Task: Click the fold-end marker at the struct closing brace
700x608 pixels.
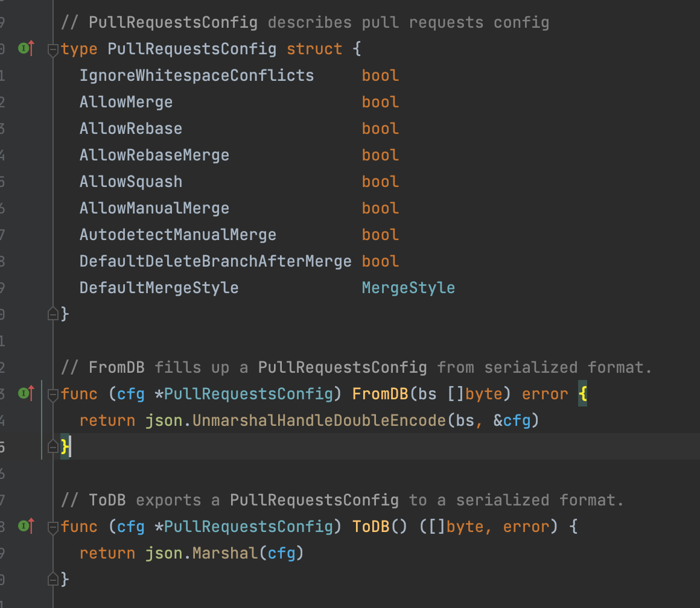Action: point(52,314)
